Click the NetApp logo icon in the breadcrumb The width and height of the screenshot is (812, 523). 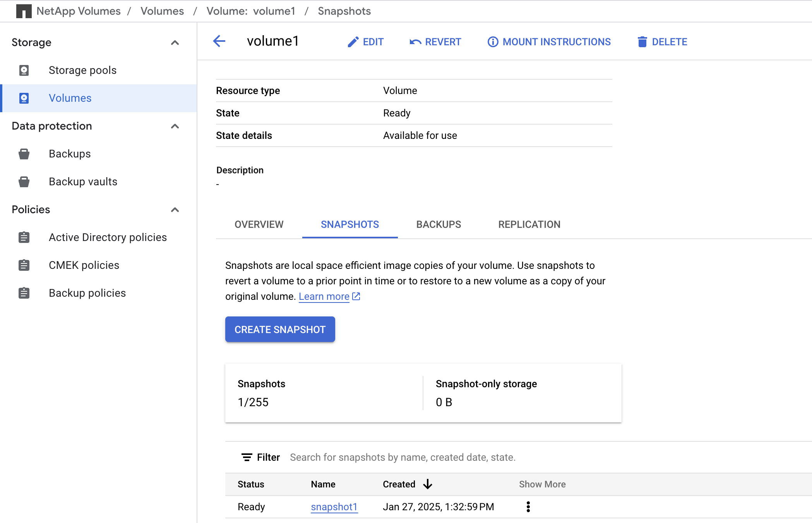pos(24,11)
